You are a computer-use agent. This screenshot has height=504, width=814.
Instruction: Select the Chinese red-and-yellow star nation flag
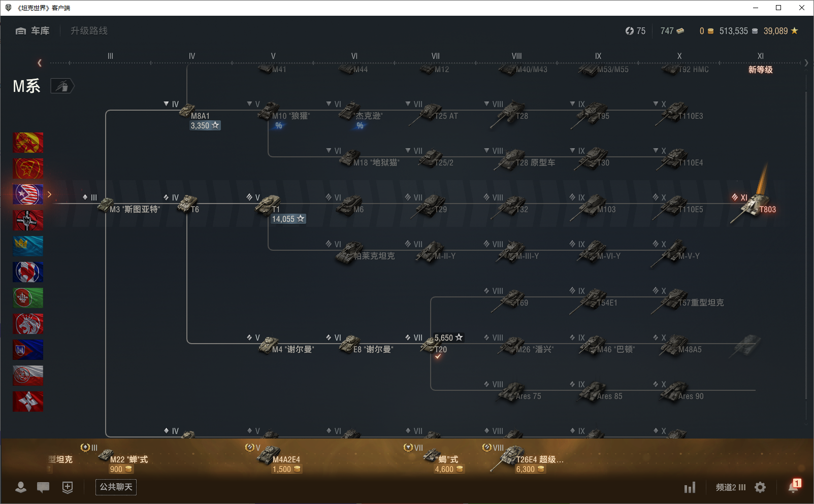pos(28,143)
